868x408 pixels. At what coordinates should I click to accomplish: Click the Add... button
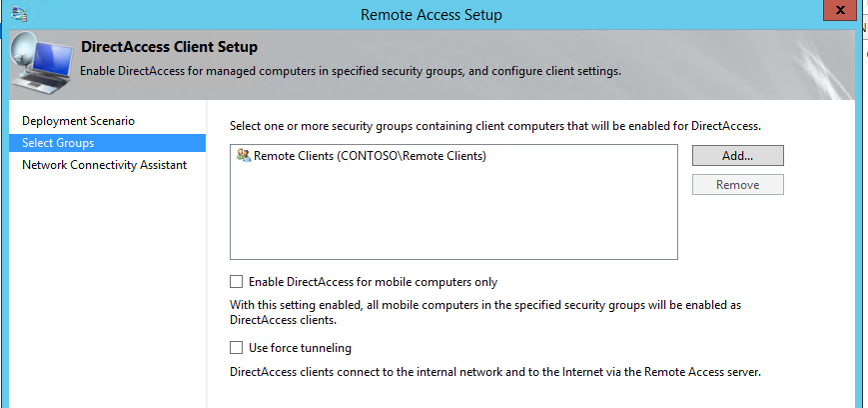(738, 156)
